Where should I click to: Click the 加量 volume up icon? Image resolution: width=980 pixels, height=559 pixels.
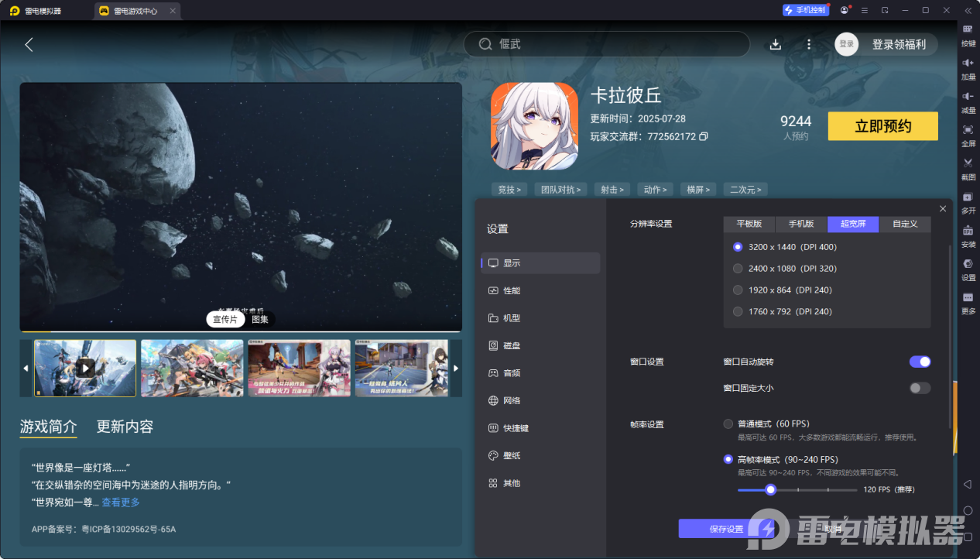(x=968, y=63)
